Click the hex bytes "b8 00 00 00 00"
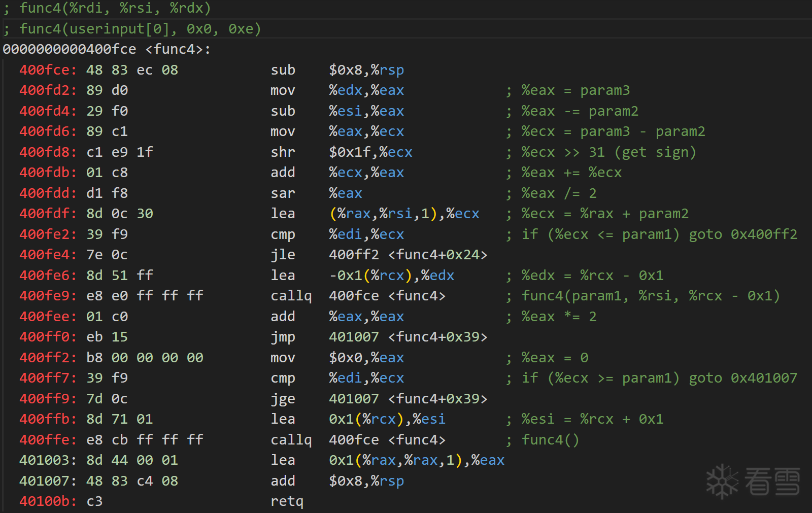 145,358
